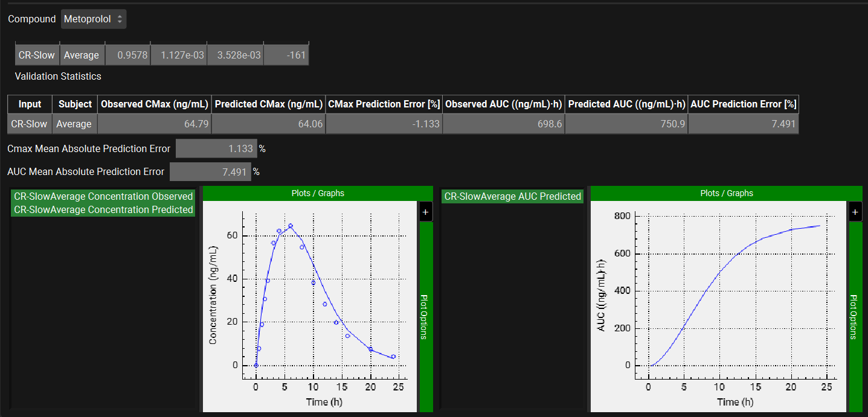Open the Compound dropdown showing Metoprolol

[94, 19]
